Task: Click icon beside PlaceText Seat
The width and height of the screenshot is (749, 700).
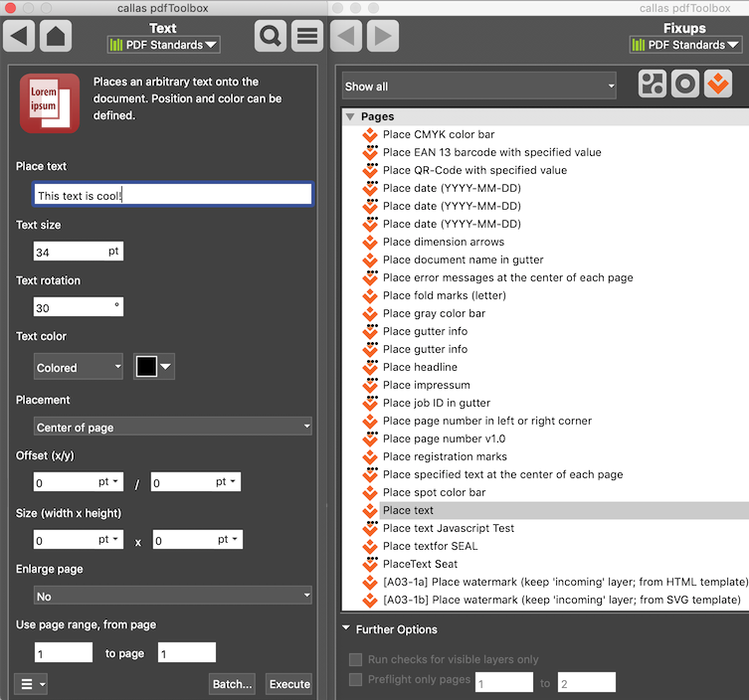Action: [370, 565]
